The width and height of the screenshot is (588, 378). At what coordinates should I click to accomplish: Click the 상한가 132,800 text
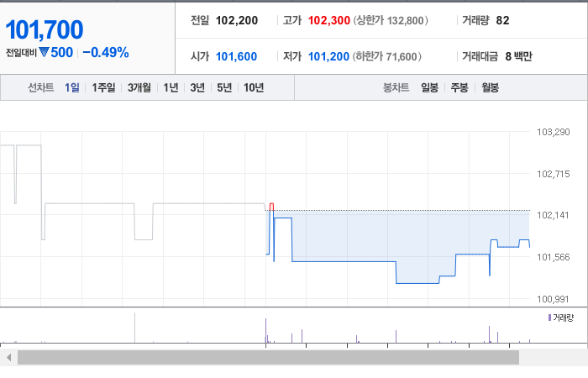[x=391, y=20]
